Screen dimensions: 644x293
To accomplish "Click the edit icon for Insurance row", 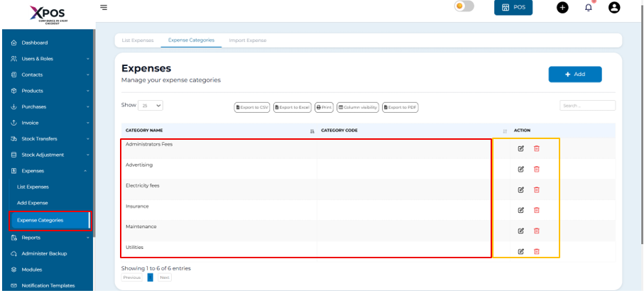I will [x=520, y=210].
